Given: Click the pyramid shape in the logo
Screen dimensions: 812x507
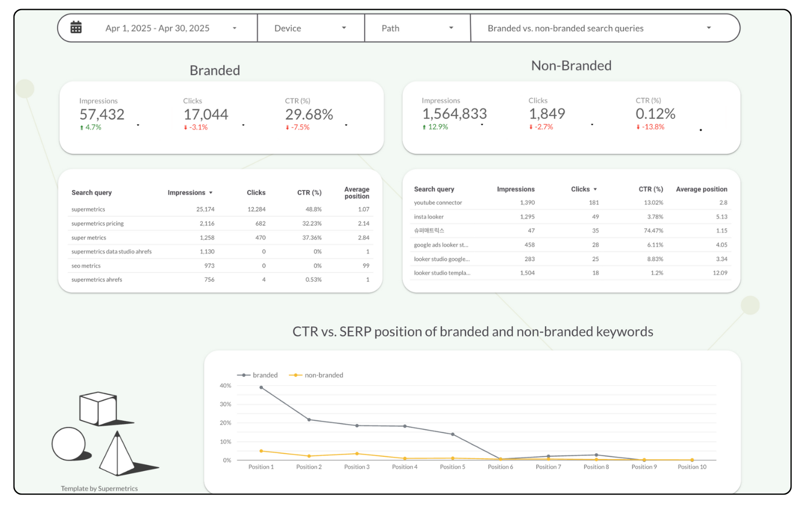Looking at the screenshot, I should point(117,455).
